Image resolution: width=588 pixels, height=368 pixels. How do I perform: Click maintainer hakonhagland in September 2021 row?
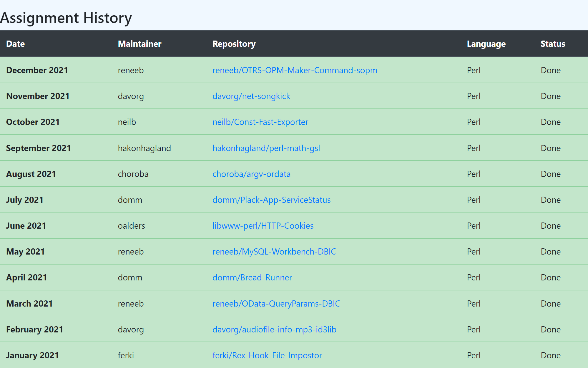144,148
